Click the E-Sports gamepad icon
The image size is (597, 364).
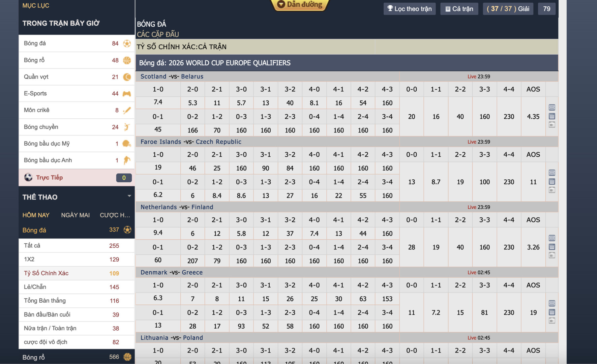coord(127,94)
